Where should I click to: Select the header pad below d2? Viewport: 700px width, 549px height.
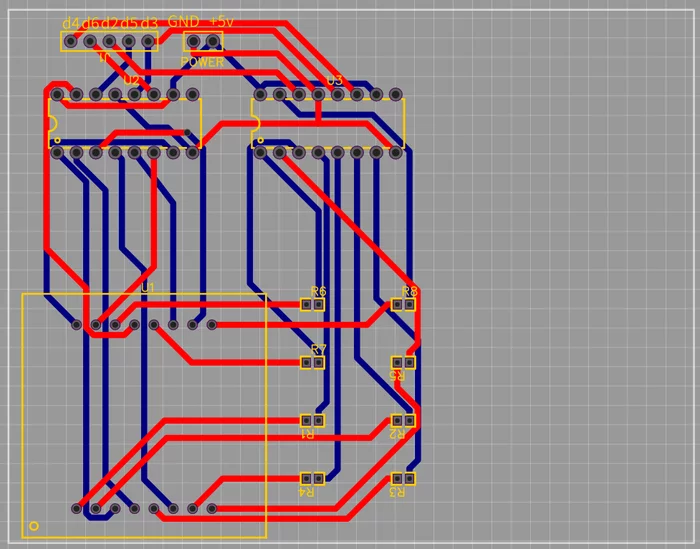[x=109, y=41]
